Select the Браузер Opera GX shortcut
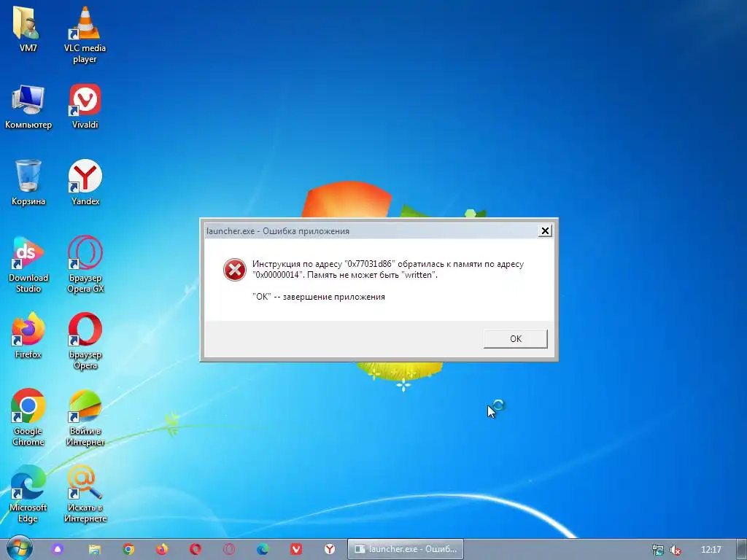The width and height of the screenshot is (747, 560). point(85,264)
